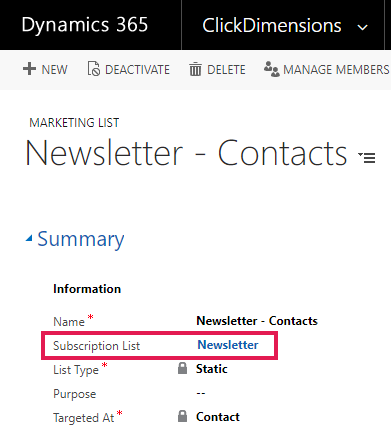Click the Targeted At field label
The image size is (391, 434).
[x=84, y=418]
